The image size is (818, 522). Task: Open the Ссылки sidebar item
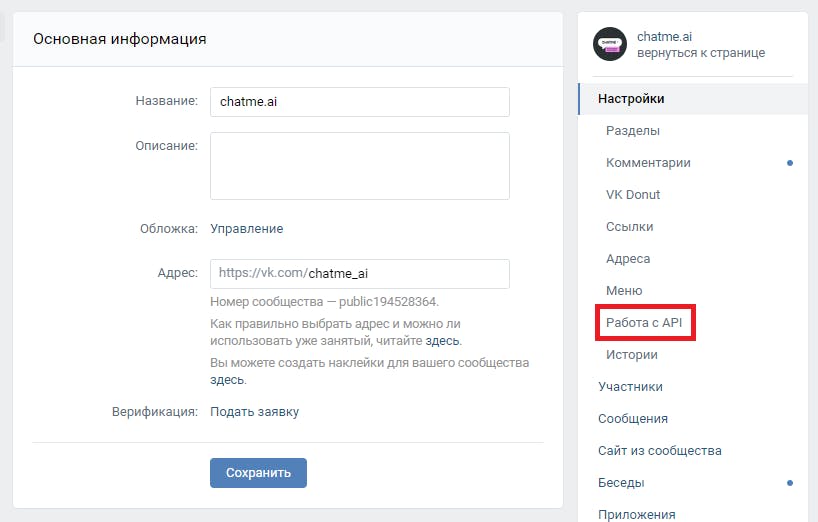[629, 226]
